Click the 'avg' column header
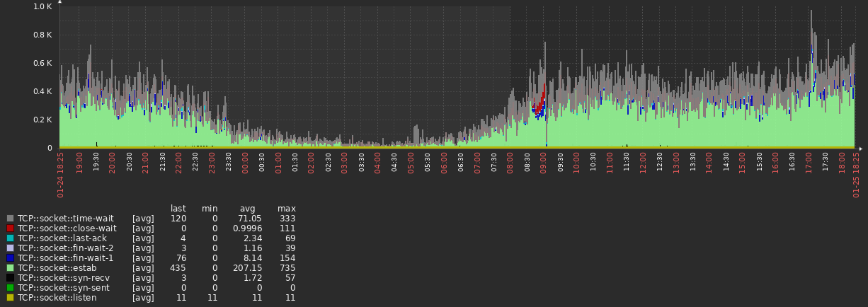The width and height of the screenshot is (868, 307). 247,209
